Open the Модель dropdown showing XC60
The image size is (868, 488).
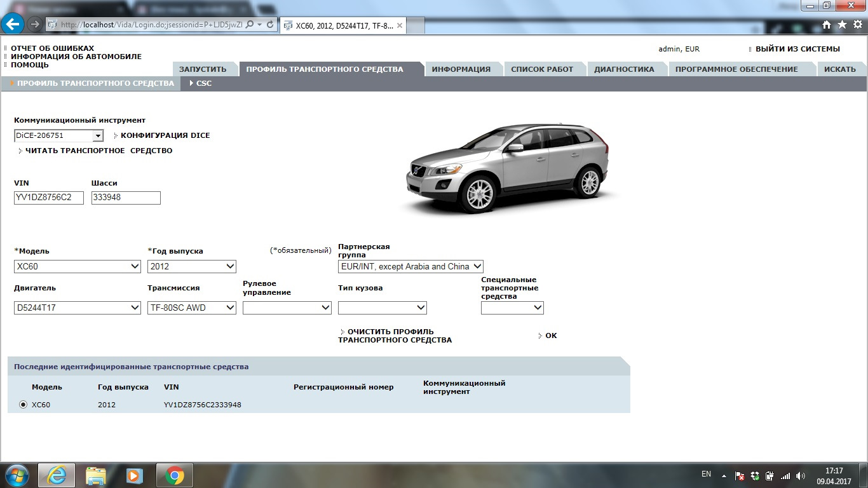(x=78, y=267)
